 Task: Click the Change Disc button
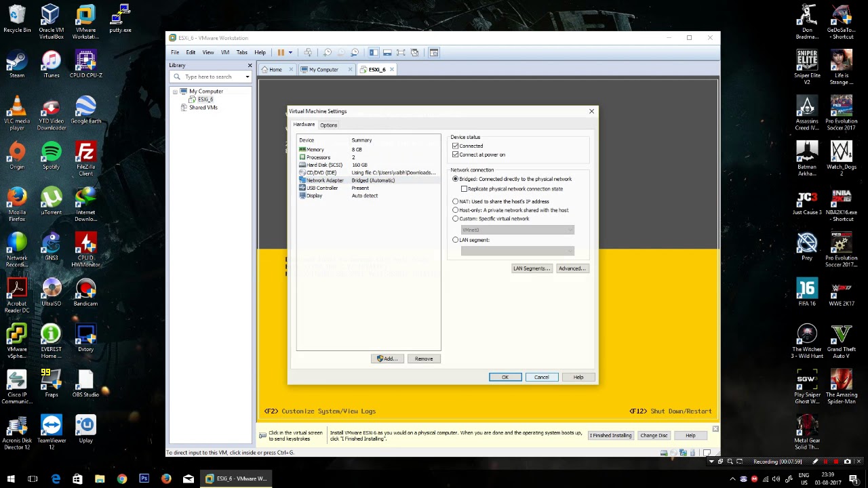(654, 436)
